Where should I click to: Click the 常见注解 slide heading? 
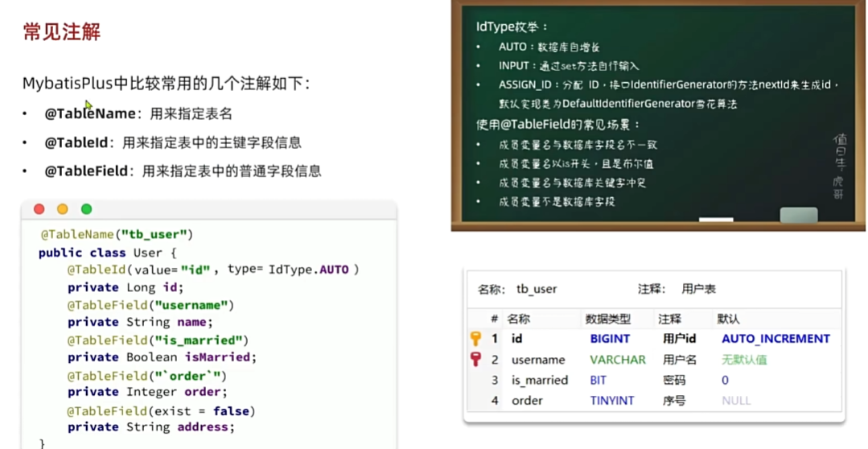click(61, 31)
